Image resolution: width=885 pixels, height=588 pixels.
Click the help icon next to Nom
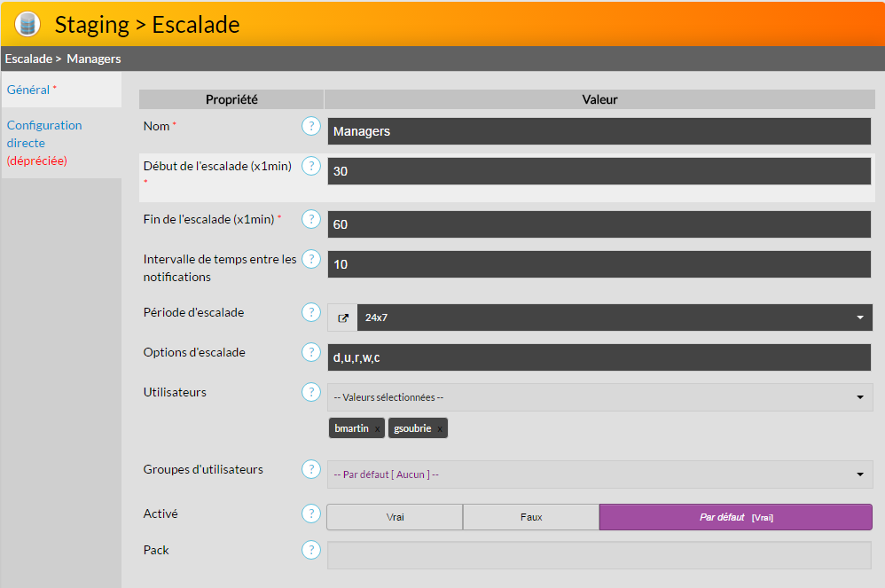tap(310, 126)
